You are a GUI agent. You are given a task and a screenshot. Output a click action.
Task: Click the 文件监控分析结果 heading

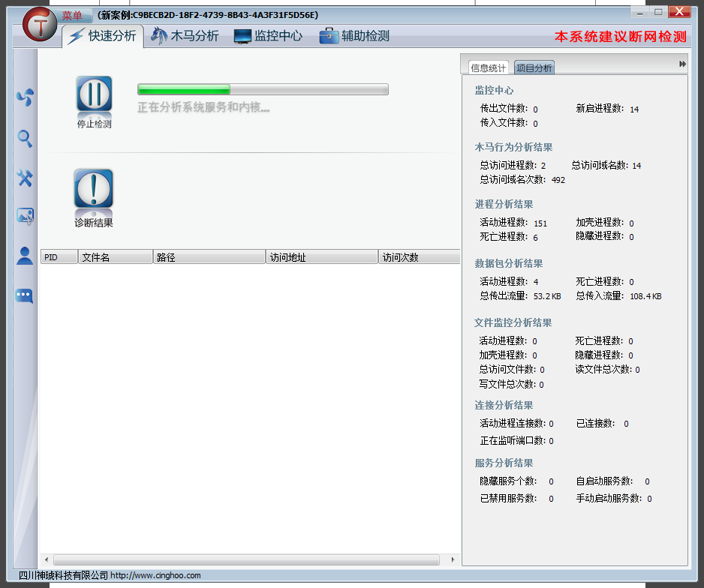point(513,322)
